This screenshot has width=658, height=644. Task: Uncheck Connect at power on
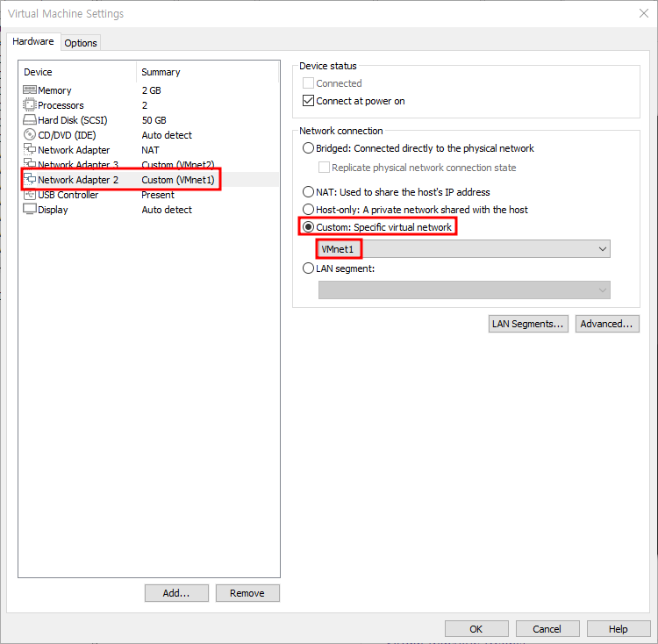308,101
